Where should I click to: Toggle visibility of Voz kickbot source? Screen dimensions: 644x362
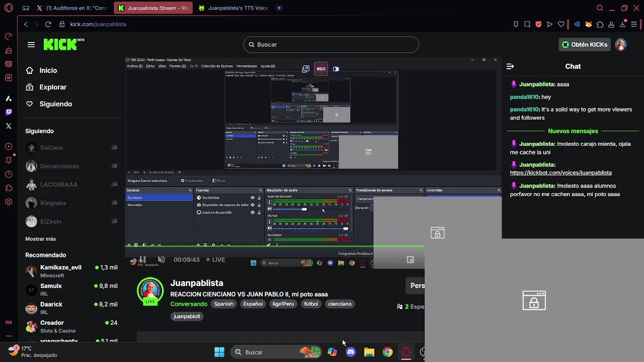click(x=253, y=198)
